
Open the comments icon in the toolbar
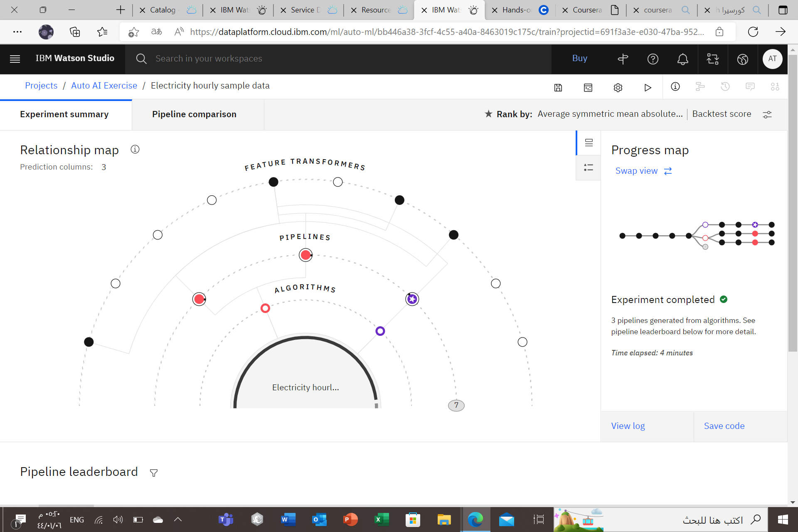tap(750, 87)
